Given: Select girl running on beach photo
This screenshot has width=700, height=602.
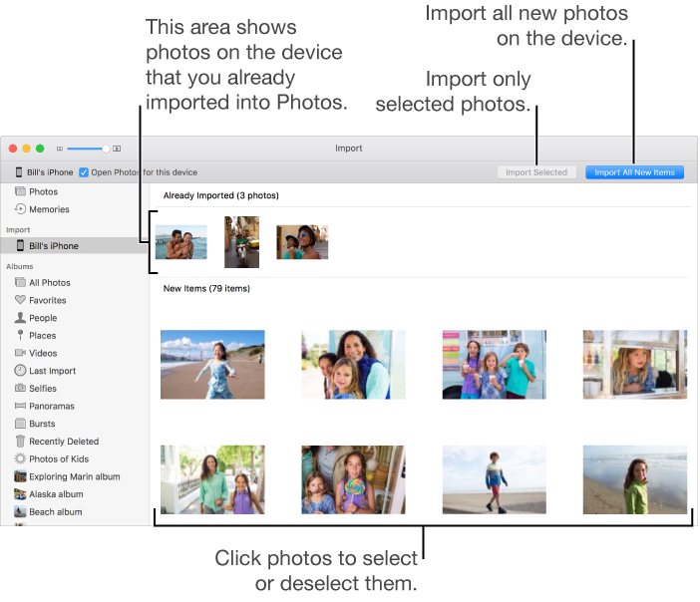Looking at the screenshot, I should click(212, 365).
